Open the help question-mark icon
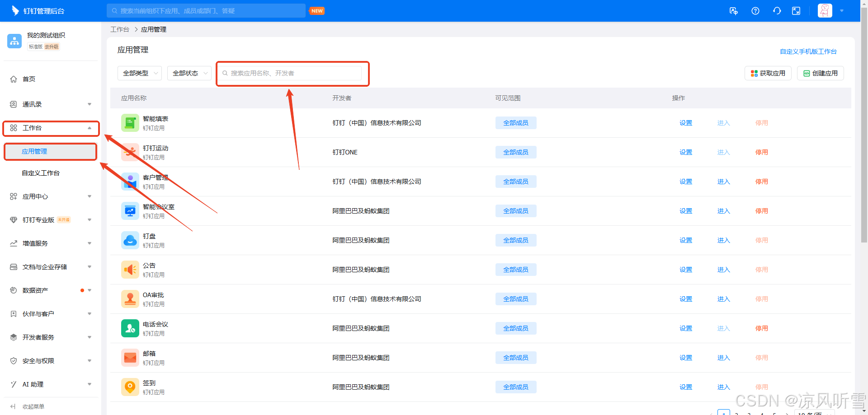Image resolution: width=868 pixels, height=415 pixels. point(755,11)
